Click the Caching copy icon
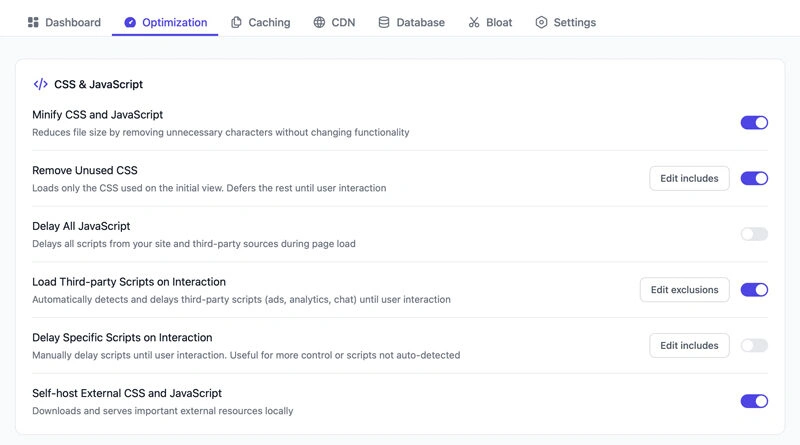 click(236, 22)
